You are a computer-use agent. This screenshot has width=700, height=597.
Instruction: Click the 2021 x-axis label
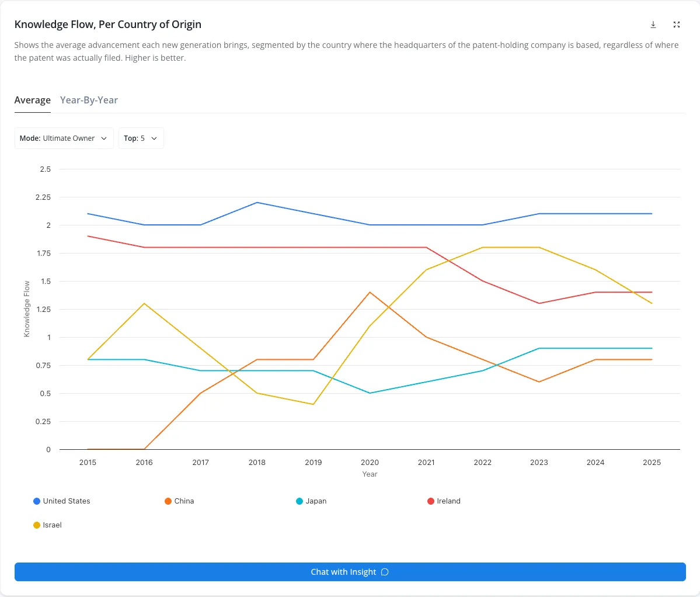point(426,463)
